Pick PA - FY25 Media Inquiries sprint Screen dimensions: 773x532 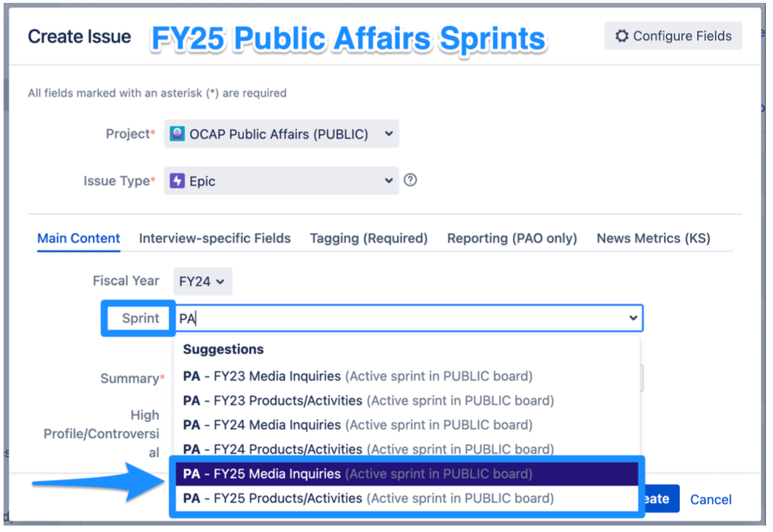tap(357, 474)
